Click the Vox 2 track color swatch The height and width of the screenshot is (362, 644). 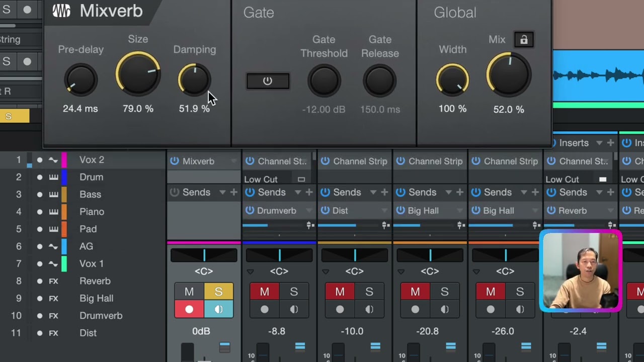64,160
